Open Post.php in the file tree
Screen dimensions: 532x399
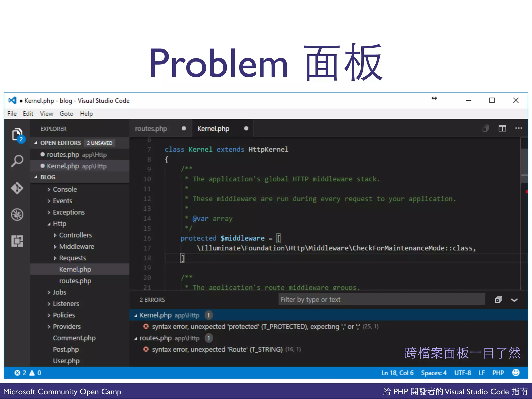[80, 349]
